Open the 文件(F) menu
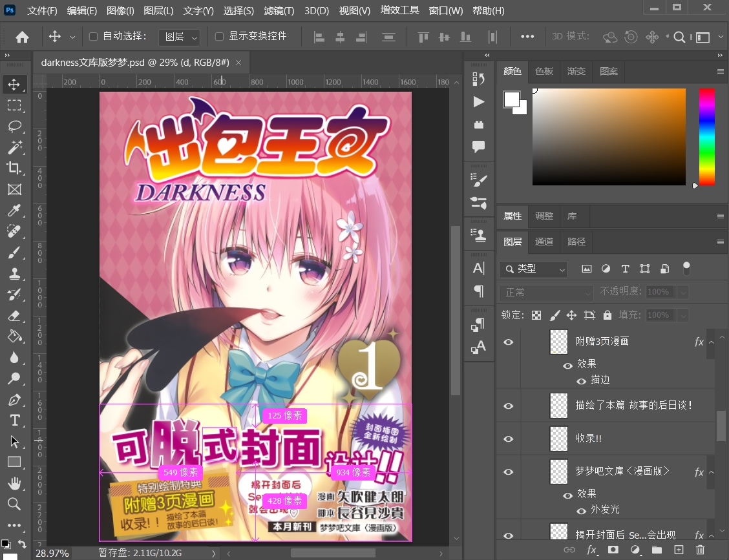Viewport: 729px width, 560px height. coord(42,11)
